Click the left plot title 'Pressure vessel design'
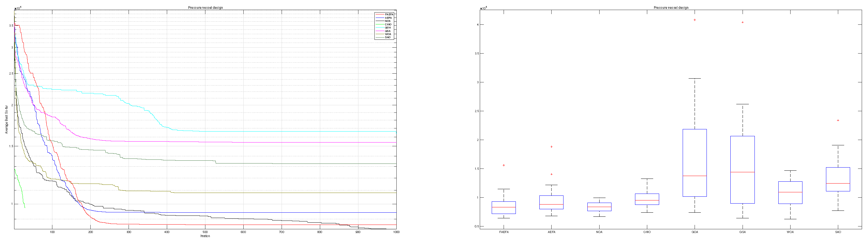 coord(205,8)
